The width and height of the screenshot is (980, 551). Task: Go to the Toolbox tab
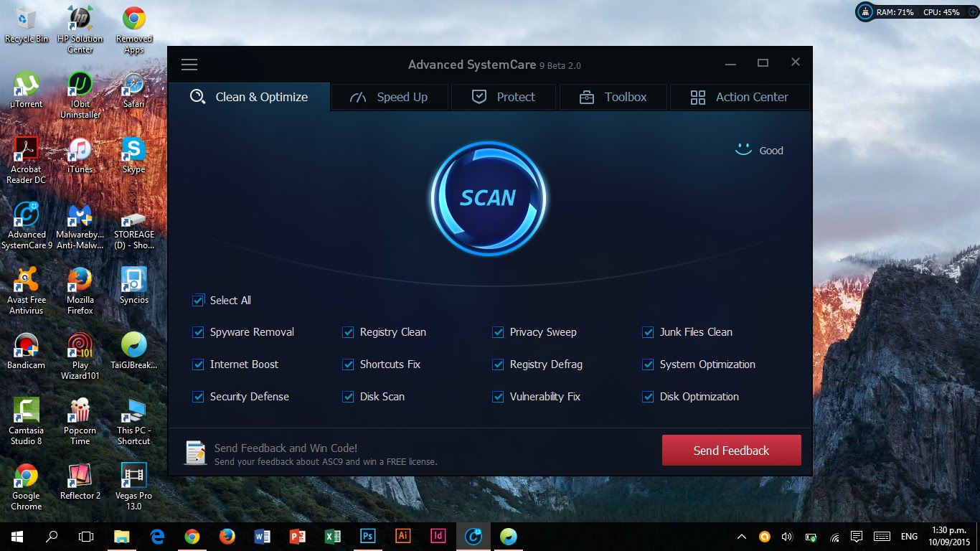(613, 97)
